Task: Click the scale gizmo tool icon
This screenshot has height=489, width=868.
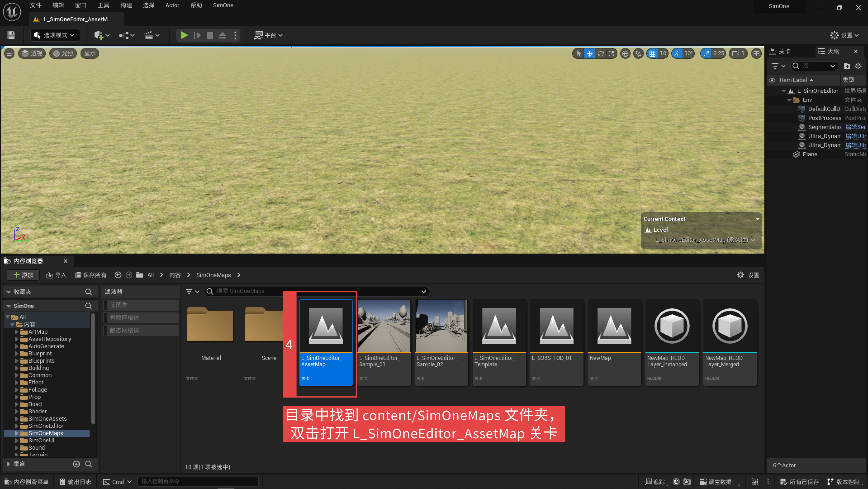Action: [611, 53]
